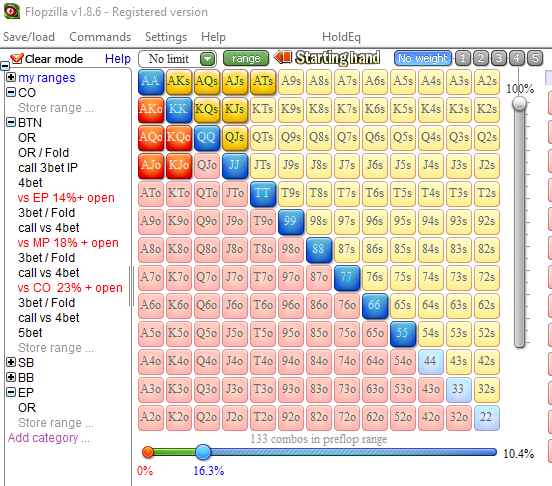Toggle the 65s hand cell
The width and height of the screenshot is (552, 486).
click(x=403, y=305)
